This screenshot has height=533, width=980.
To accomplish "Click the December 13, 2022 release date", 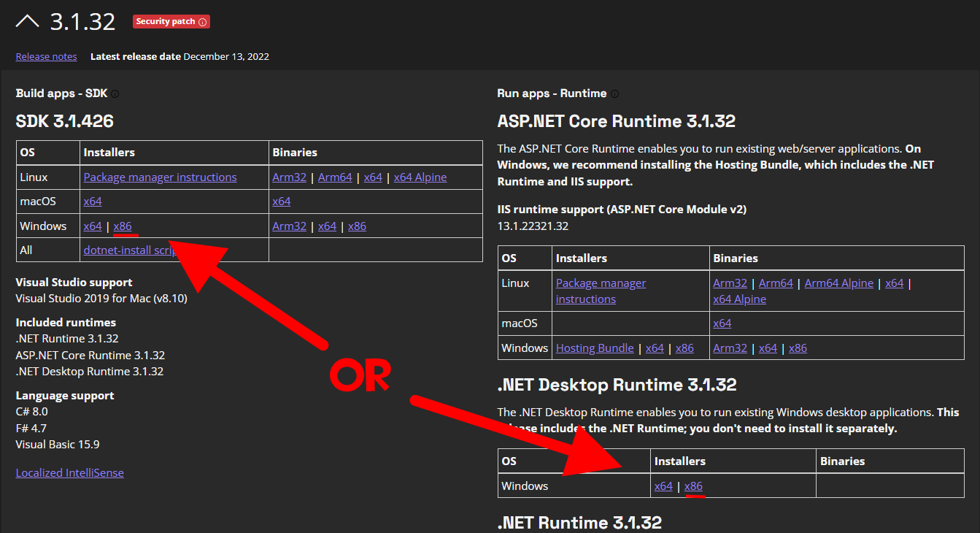I will coord(226,56).
